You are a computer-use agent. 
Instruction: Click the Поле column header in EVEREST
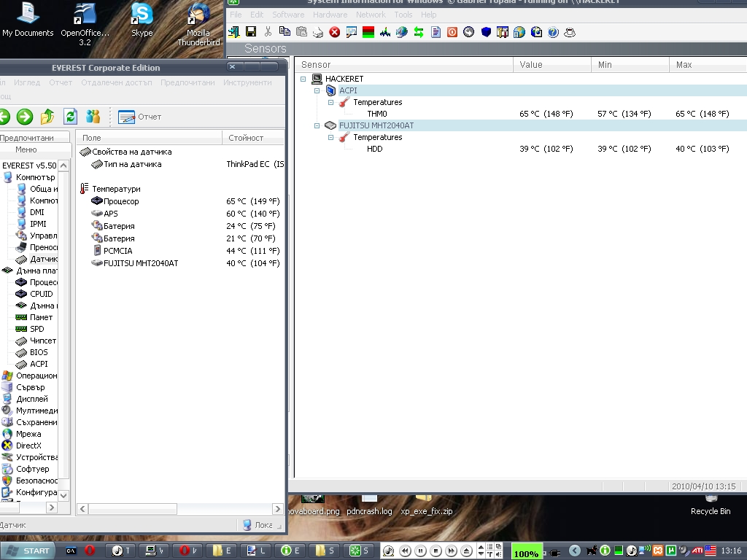point(149,138)
